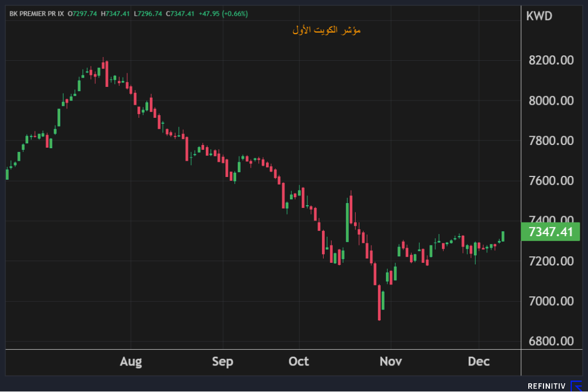Click the lowest red candle before November
The width and height of the screenshot is (588, 392).
[x=379, y=302]
